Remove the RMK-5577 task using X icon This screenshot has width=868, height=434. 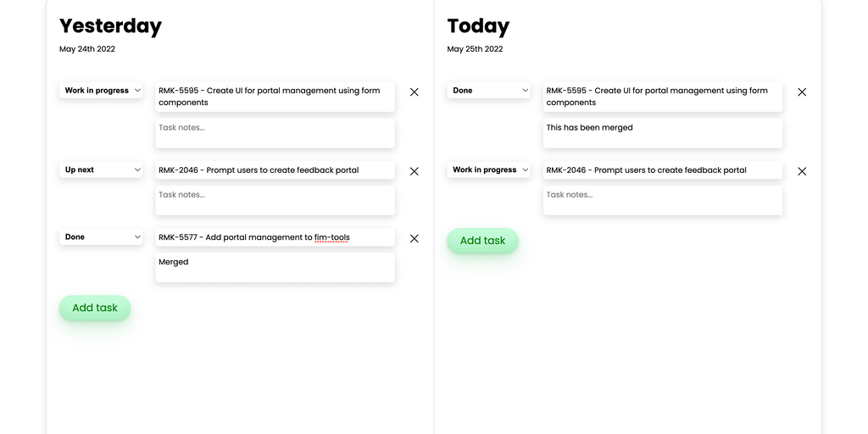click(414, 238)
